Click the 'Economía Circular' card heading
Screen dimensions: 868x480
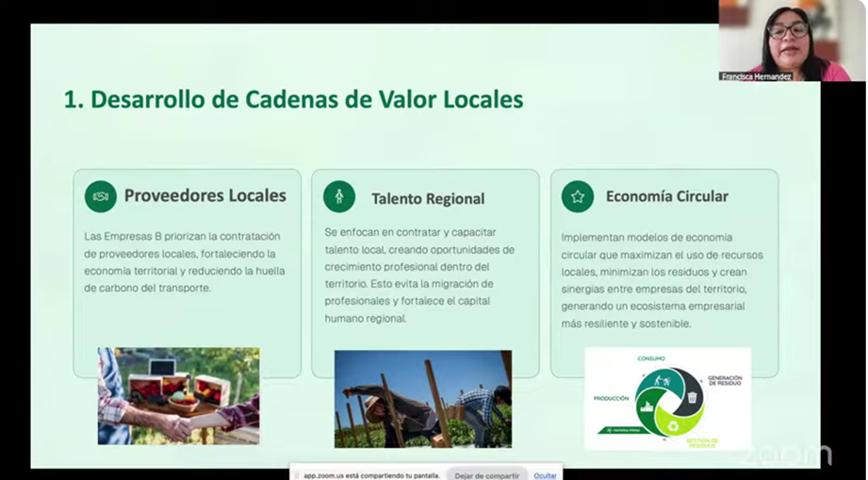666,196
